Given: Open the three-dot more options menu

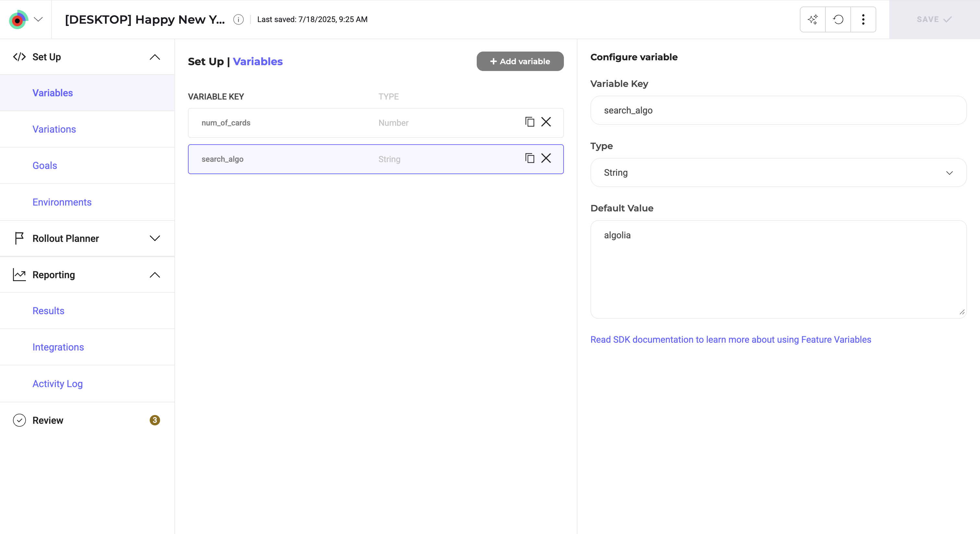Looking at the screenshot, I should [863, 19].
